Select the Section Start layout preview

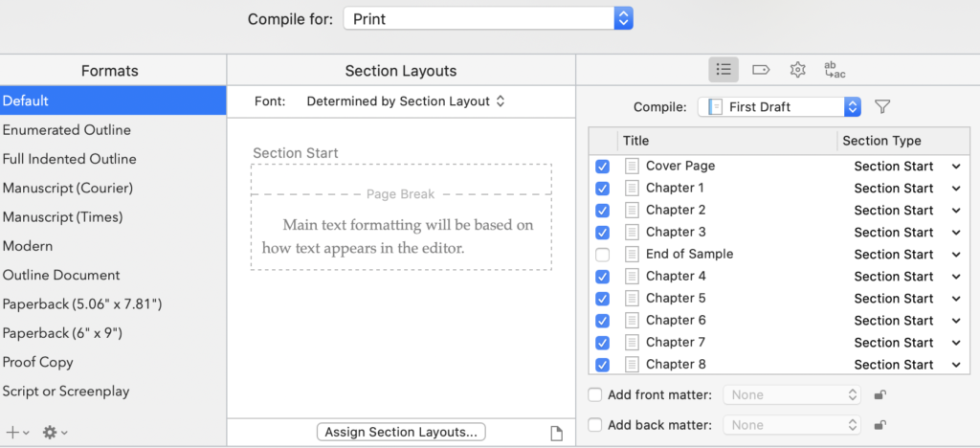(x=401, y=217)
